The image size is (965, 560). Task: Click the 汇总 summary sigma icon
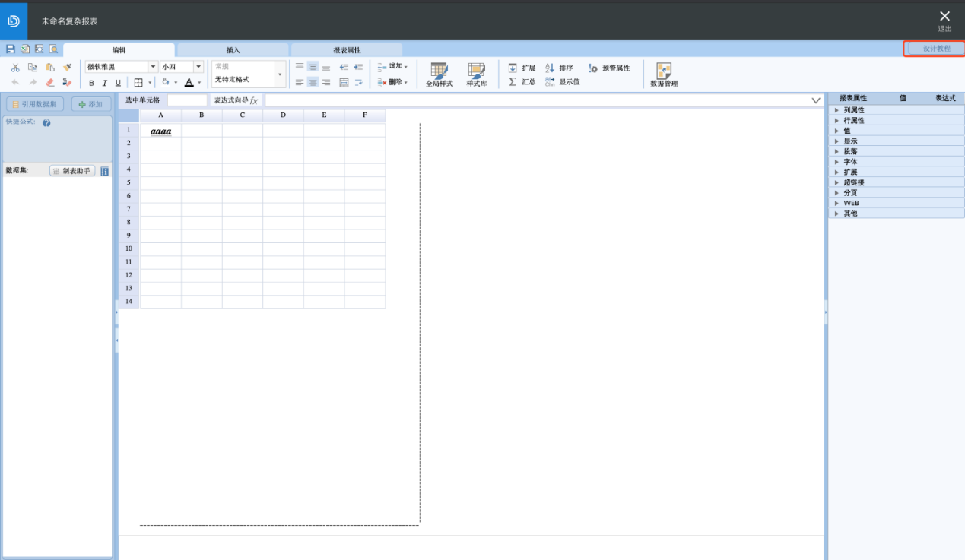(513, 81)
